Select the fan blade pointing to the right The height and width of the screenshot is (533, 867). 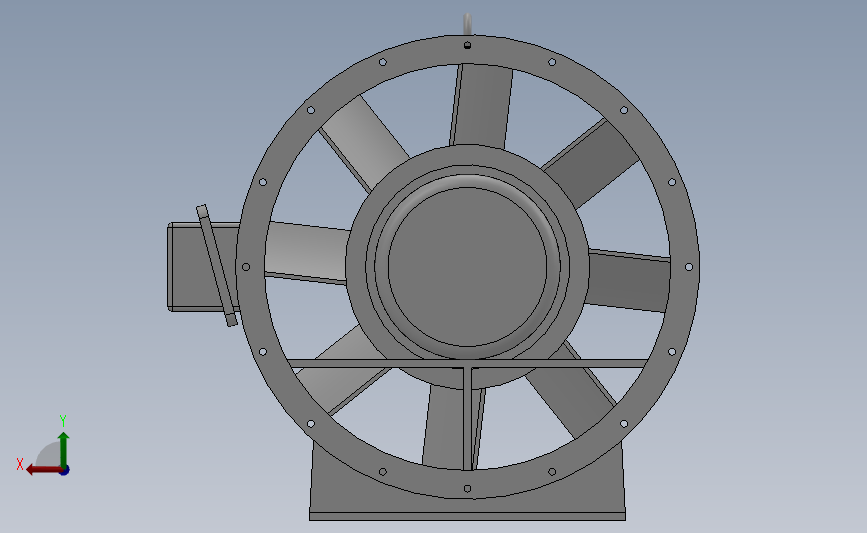629,281
